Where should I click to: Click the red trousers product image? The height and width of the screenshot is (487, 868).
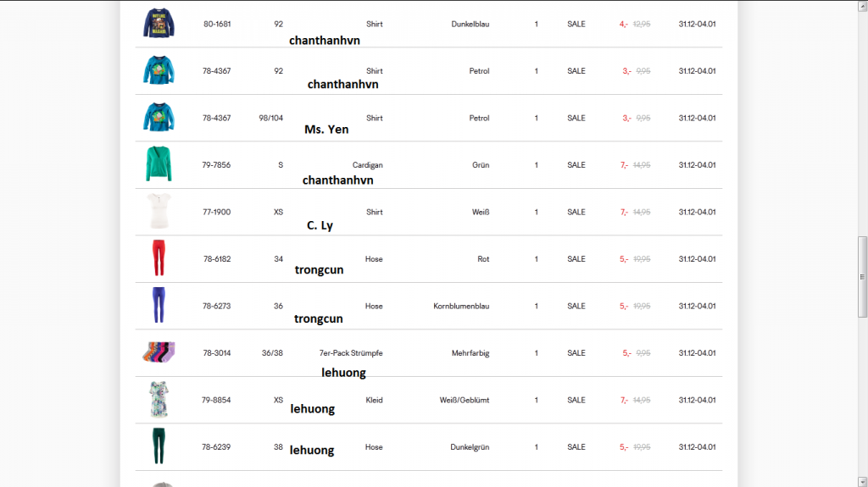click(x=159, y=258)
